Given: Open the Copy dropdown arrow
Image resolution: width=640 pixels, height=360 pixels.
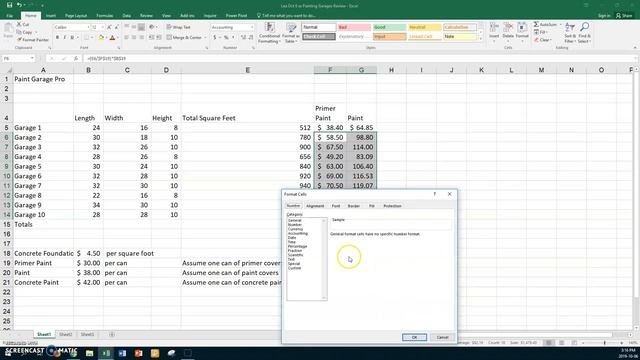Looking at the screenshot, I should (36, 32).
